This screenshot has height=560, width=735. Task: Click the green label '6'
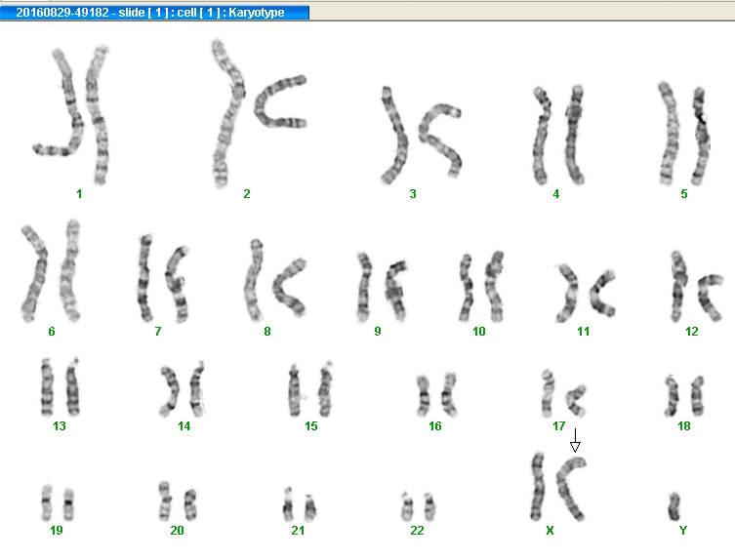point(52,332)
